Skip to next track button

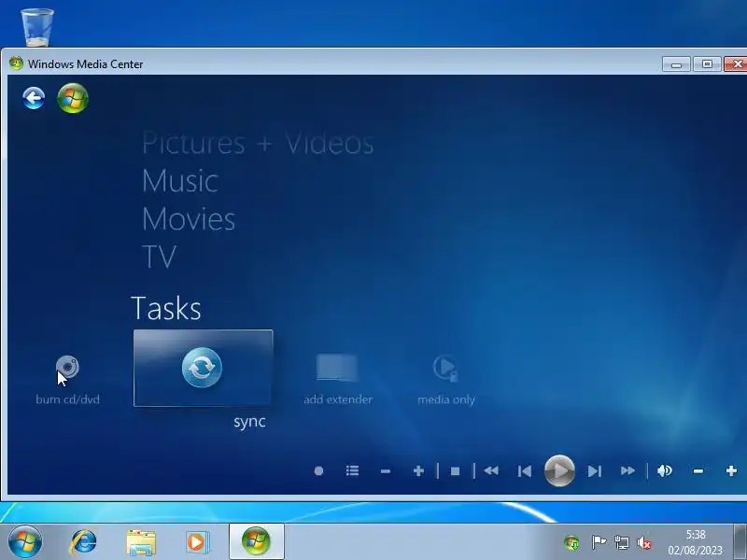pos(595,471)
